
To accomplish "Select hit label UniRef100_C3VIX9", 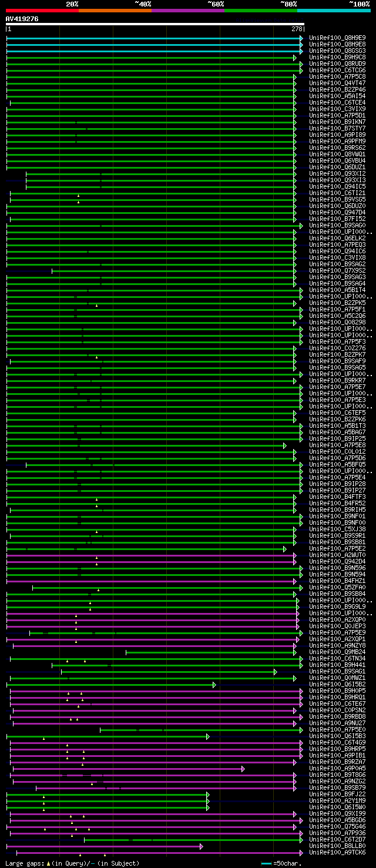I will pos(337,109).
